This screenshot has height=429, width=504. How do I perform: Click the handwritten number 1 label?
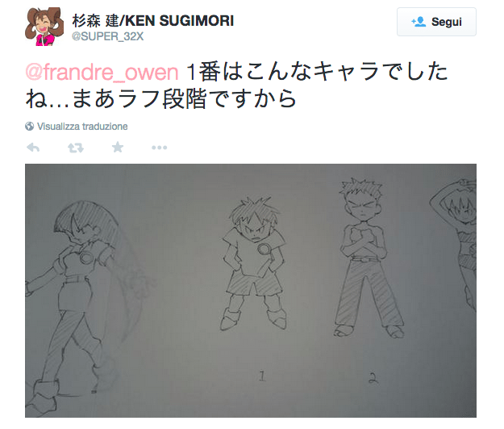262,376
